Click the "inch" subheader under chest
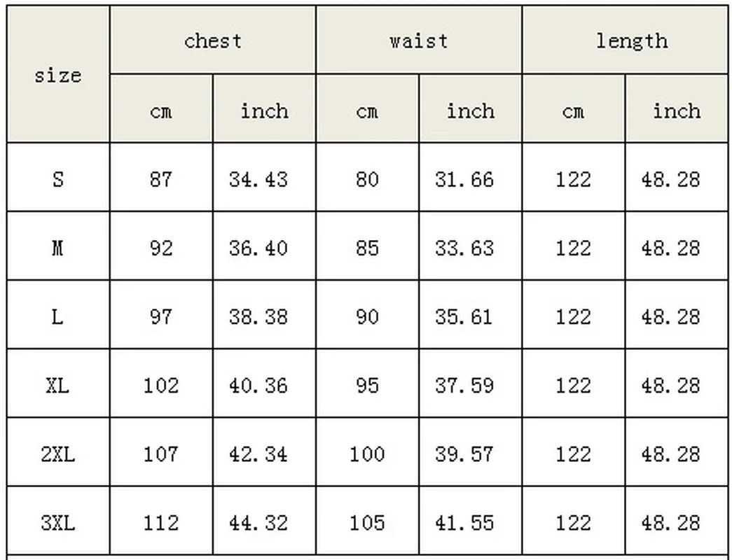This screenshot has height=560, width=732. (x=264, y=111)
